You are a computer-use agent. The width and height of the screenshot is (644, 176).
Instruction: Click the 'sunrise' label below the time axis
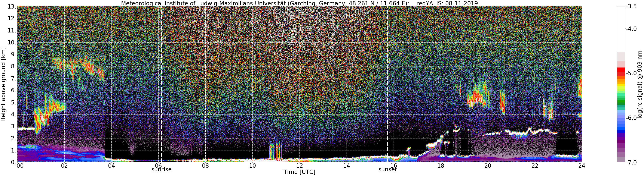tap(162, 169)
